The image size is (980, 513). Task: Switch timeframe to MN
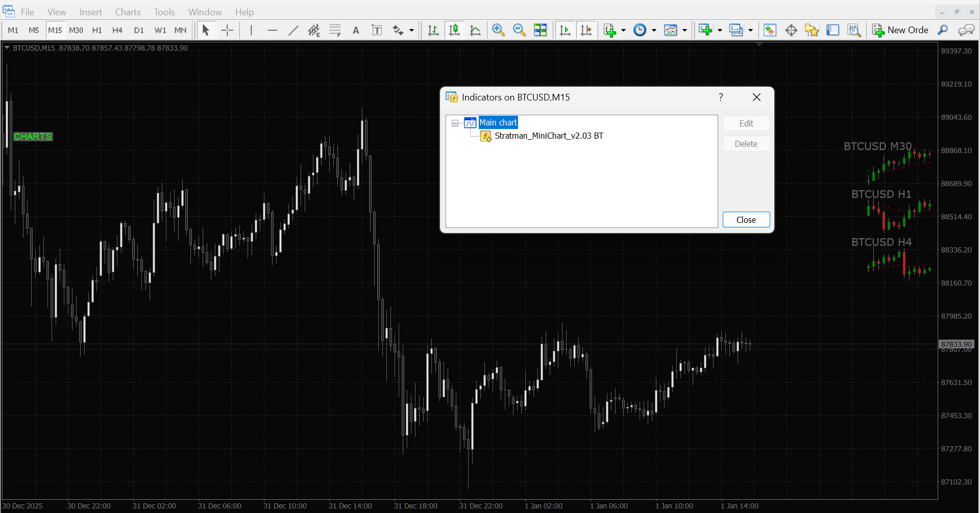tap(180, 30)
